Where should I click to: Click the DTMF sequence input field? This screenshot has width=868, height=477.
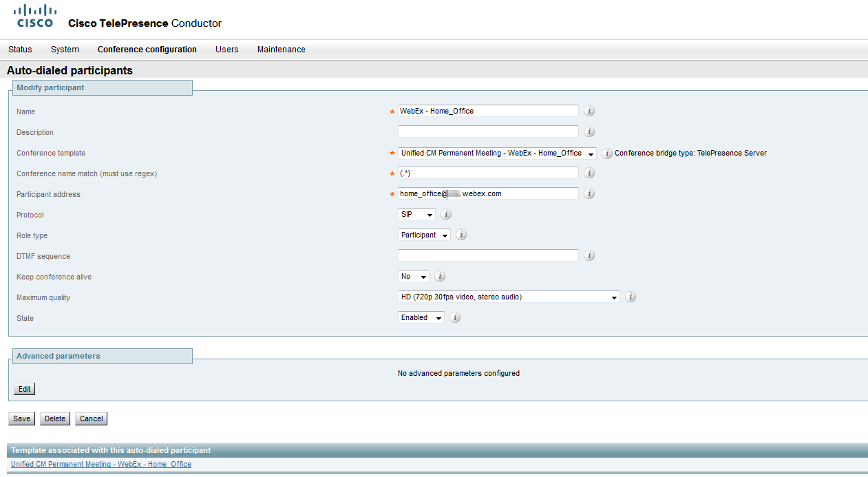click(488, 255)
